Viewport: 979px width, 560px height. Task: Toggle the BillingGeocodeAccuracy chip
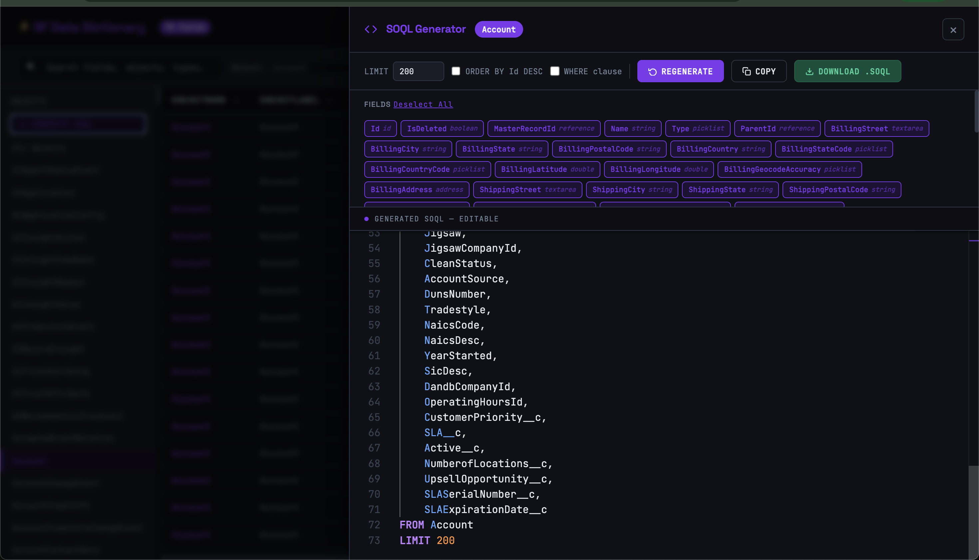pyautogui.click(x=789, y=169)
